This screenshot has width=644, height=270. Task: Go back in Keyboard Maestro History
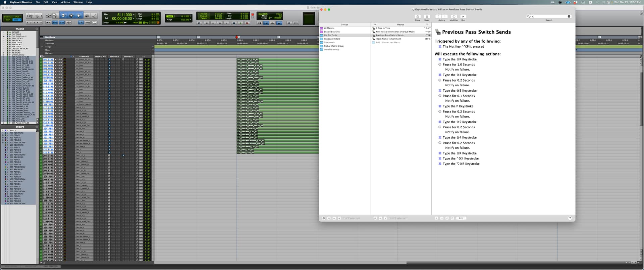[x=438, y=16]
